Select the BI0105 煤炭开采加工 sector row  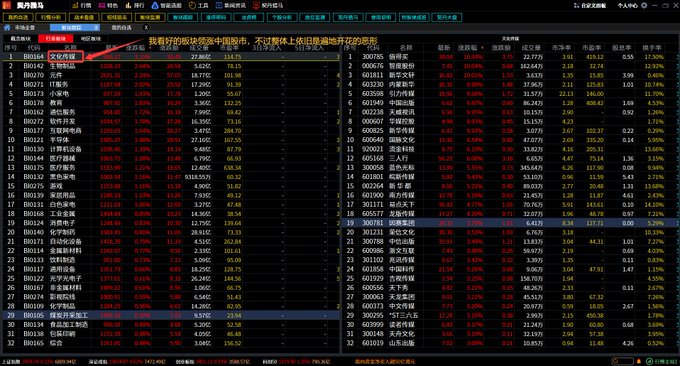coord(171,315)
